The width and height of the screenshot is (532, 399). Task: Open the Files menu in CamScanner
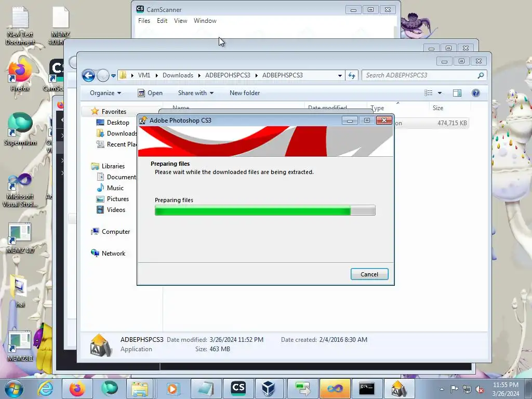[x=144, y=21]
